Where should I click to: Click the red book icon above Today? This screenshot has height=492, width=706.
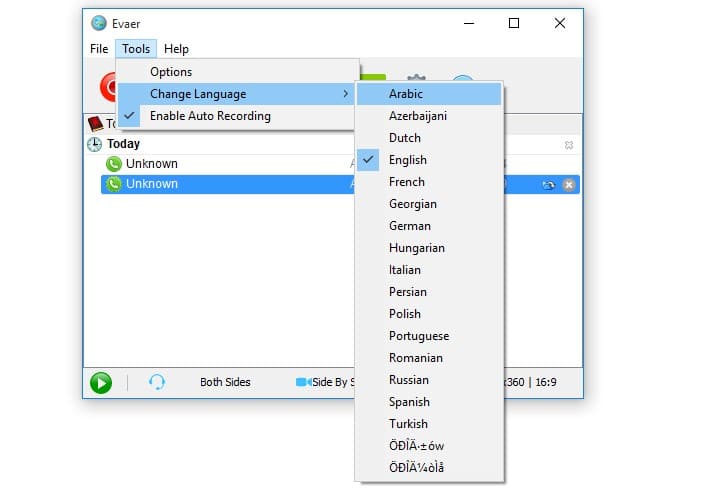click(x=95, y=124)
